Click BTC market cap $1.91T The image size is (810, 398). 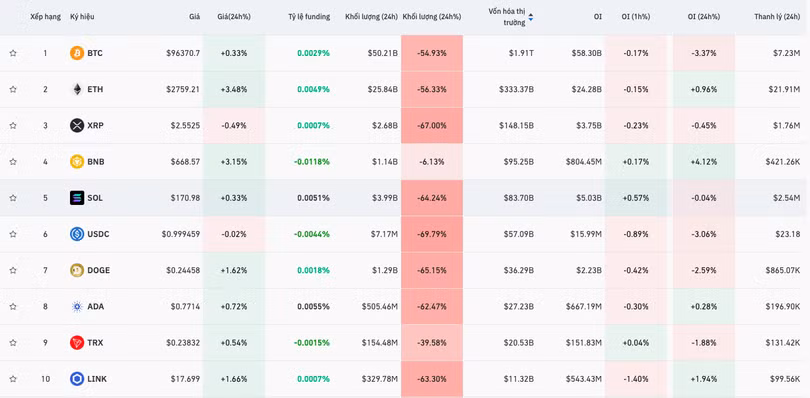pyautogui.click(x=521, y=53)
